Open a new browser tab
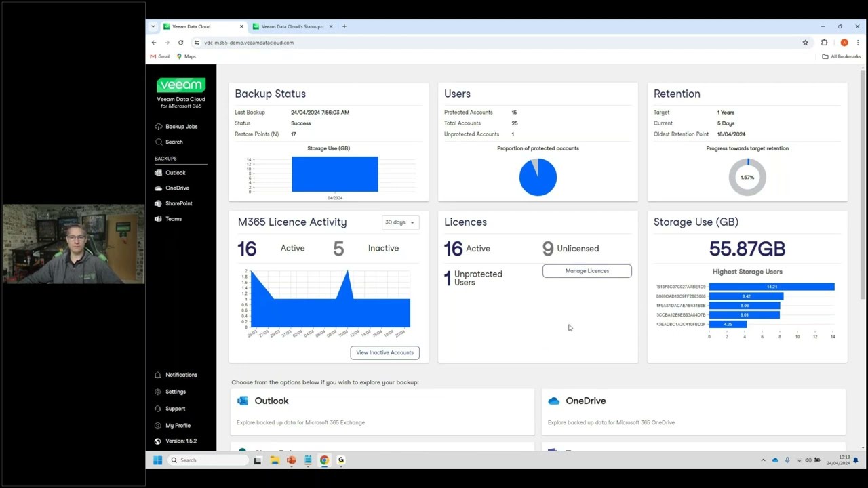The height and width of the screenshot is (488, 868). tap(344, 26)
